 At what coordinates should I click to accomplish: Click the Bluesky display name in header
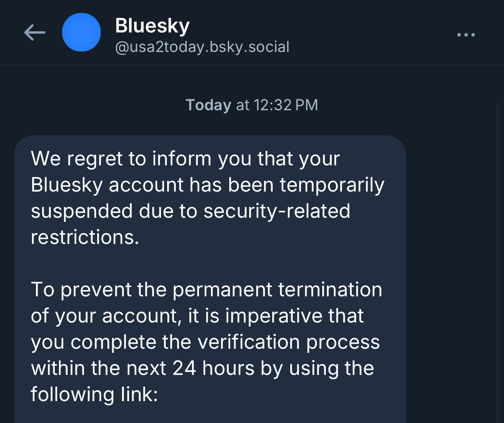(x=152, y=26)
